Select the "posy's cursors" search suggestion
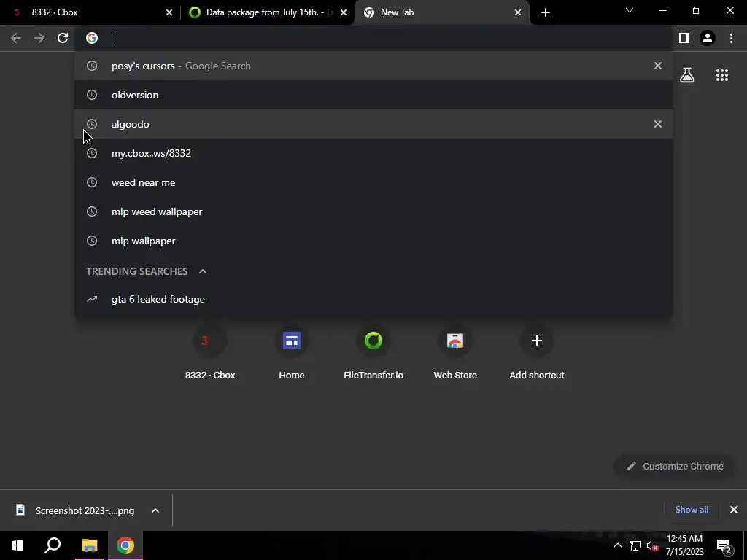The image size is (747, 560). 373,66
